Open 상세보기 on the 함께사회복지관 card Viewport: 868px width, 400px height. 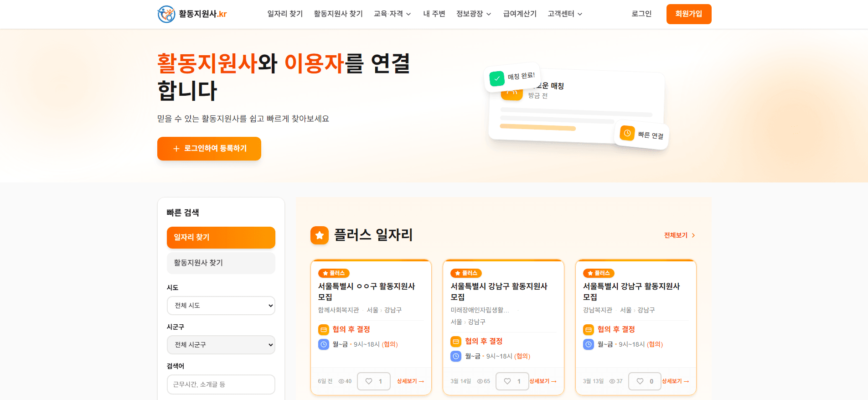click(x=410, y=381)
